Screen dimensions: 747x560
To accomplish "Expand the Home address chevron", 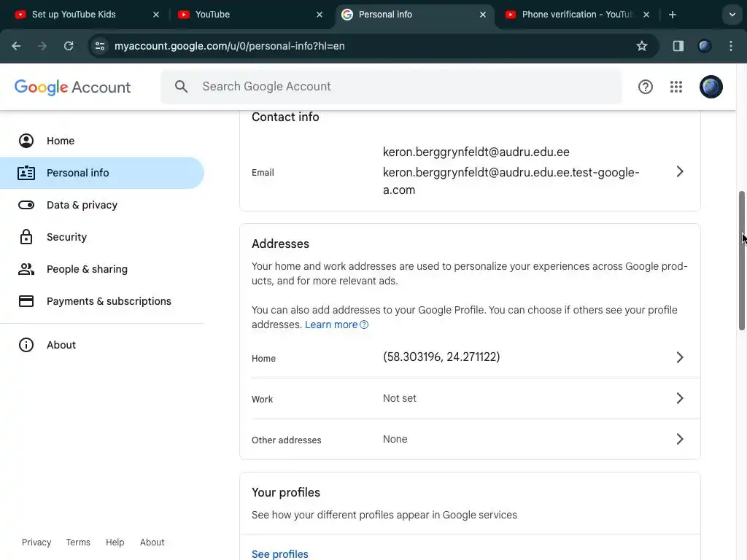I will 679,357.
